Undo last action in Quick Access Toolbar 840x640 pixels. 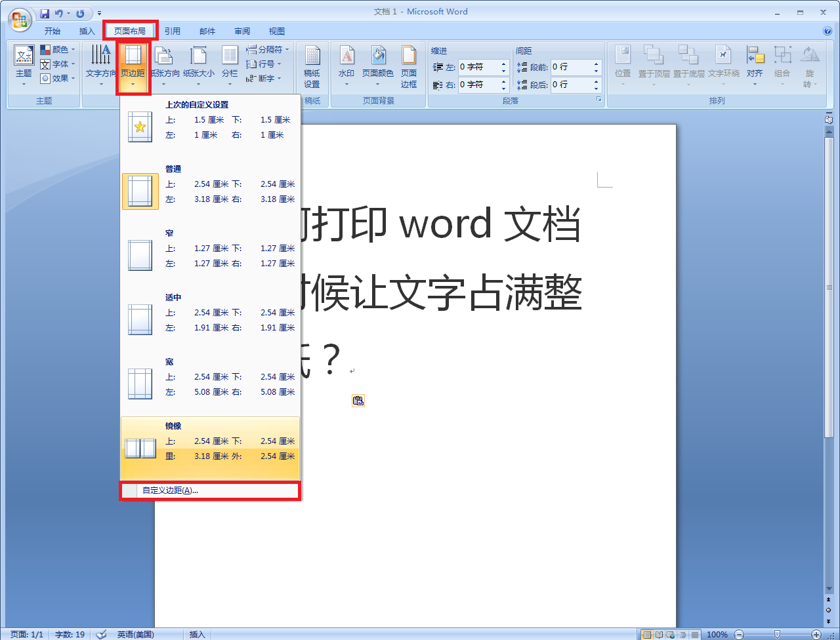59,13
